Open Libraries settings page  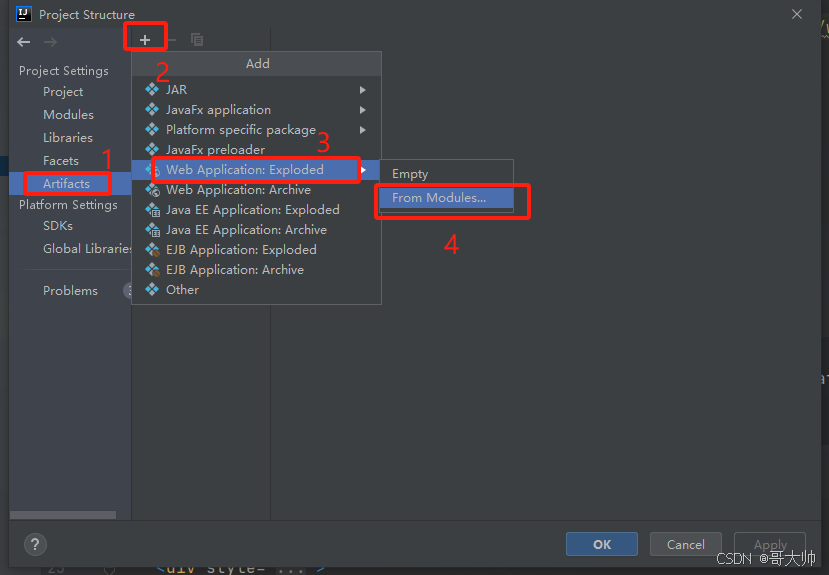[68, 137]
